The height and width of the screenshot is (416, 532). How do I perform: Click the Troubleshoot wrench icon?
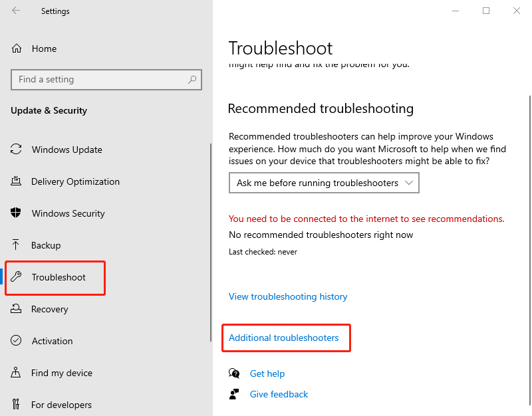pos(17,277)
